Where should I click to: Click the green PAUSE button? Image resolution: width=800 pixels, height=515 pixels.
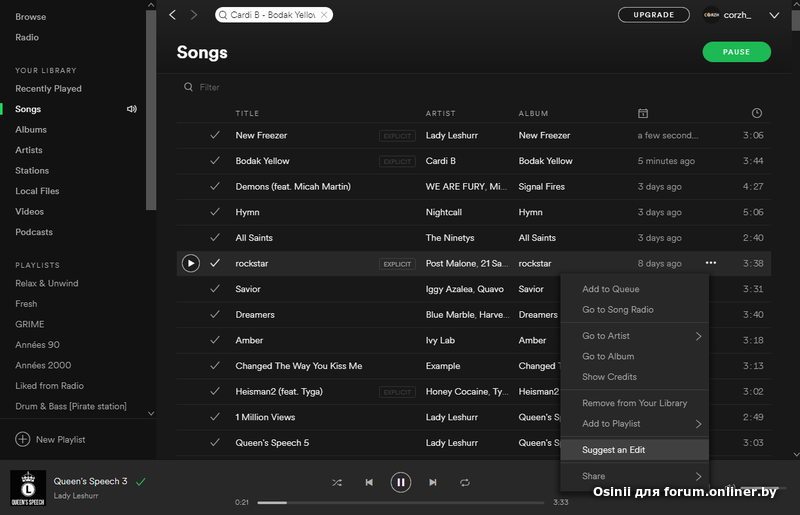(736, 52)
